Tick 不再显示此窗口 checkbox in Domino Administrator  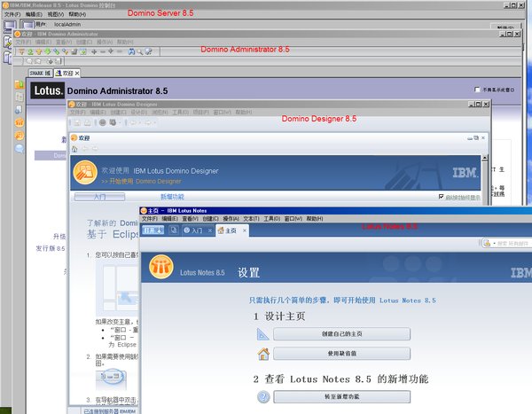click(477, 90)
